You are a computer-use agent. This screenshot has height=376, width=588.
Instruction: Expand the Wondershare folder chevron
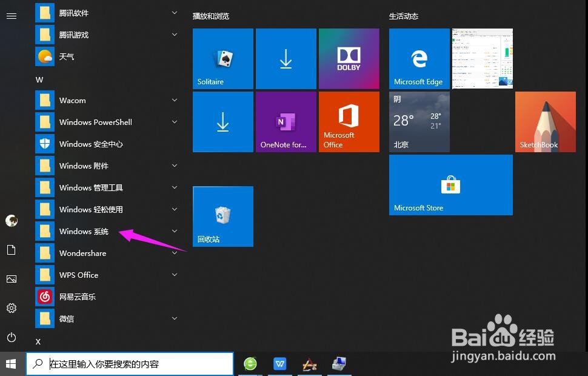click(x=175, y=253)
